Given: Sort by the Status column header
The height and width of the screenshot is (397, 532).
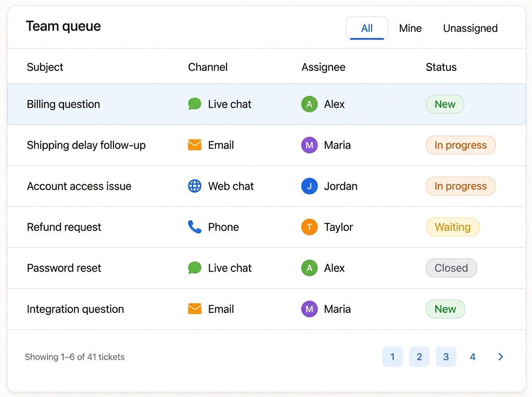Looking at the screenshot, I should click(441, 67).
